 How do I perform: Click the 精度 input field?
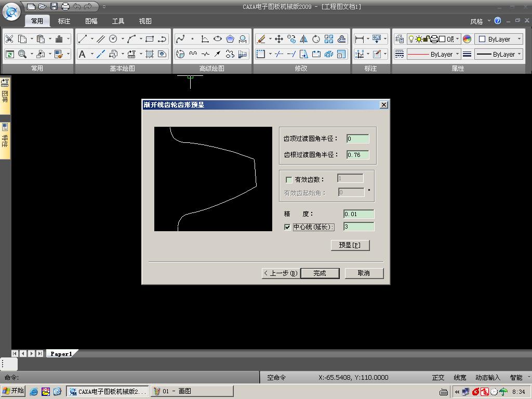(358, 214)
